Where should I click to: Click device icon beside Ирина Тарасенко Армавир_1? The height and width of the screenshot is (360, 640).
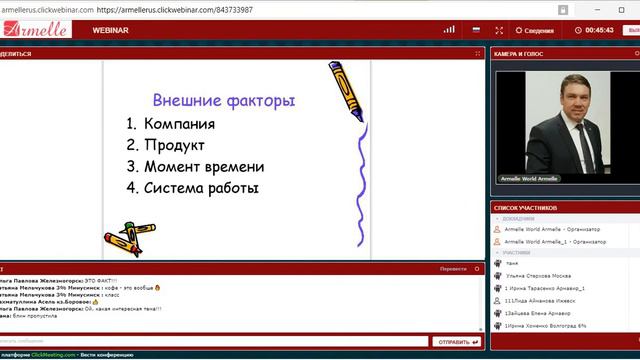(x=498, y=288)
